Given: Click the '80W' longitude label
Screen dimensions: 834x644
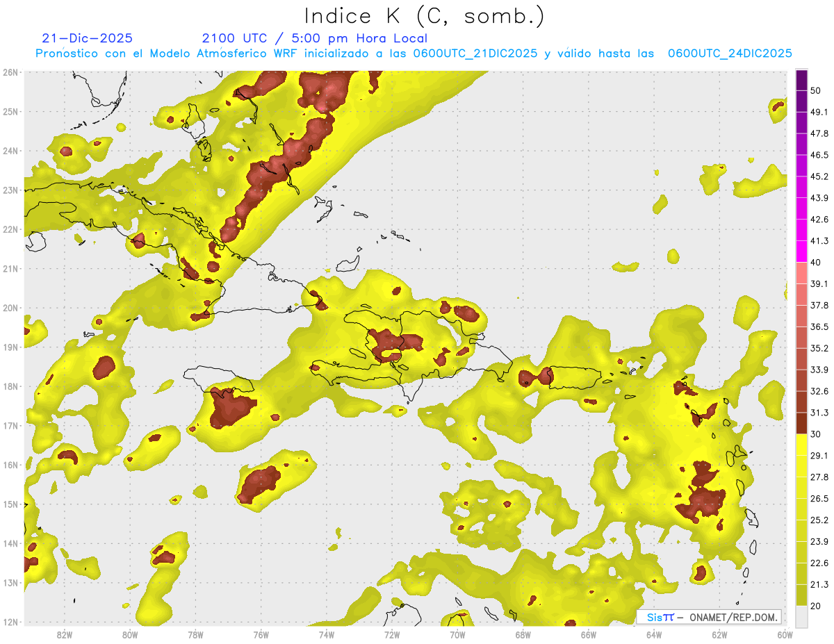Looking at the screenshot, I should [x=130, y=634].
